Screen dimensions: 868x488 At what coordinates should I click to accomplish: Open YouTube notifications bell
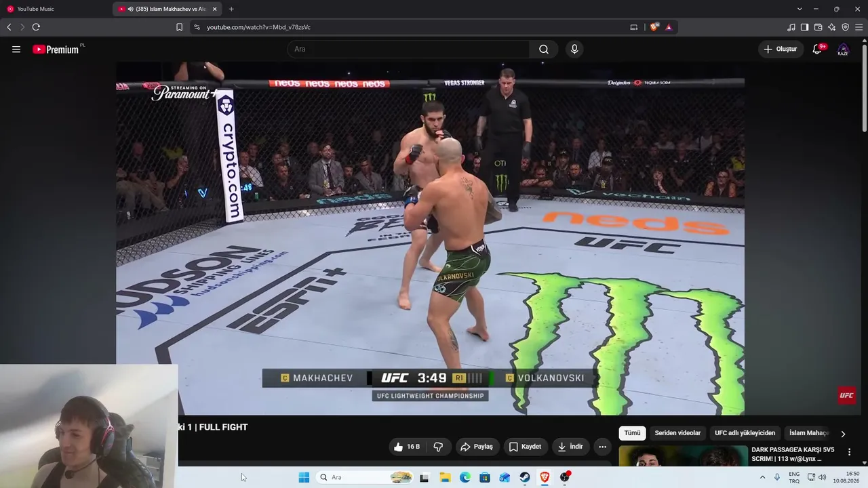pos(817,49)
